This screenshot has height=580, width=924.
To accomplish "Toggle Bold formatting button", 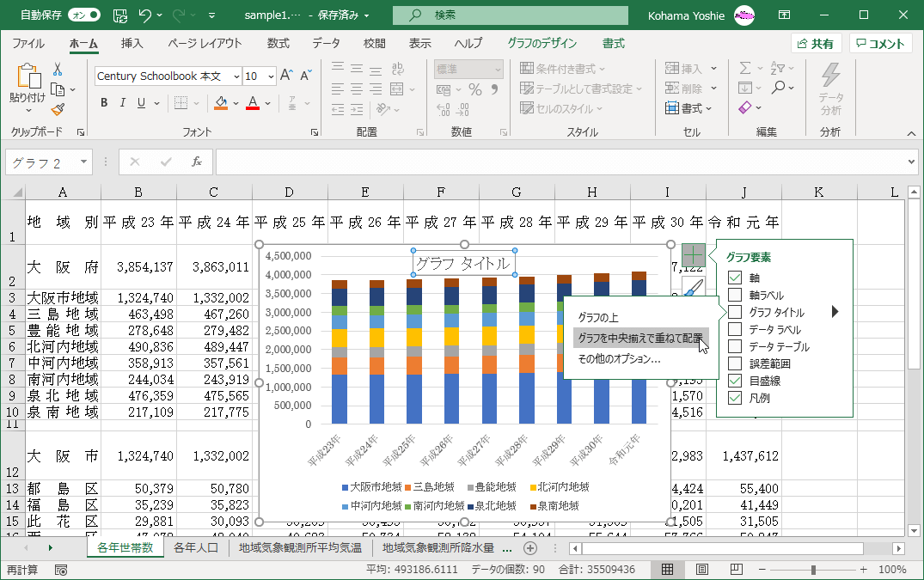I will click(104, 103).
